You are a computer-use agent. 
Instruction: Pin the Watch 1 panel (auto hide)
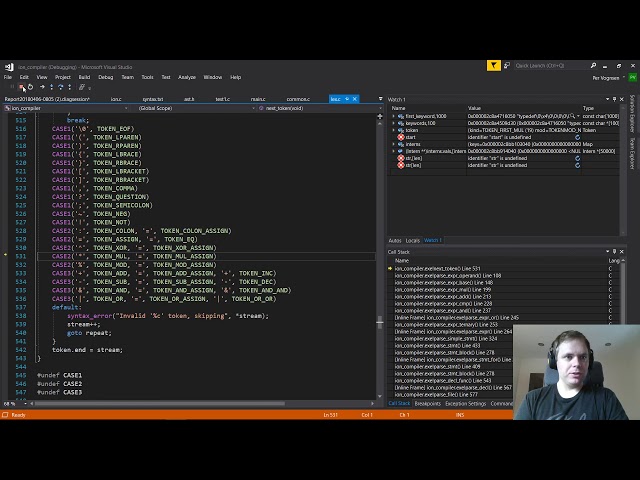[x=614, y=99]
